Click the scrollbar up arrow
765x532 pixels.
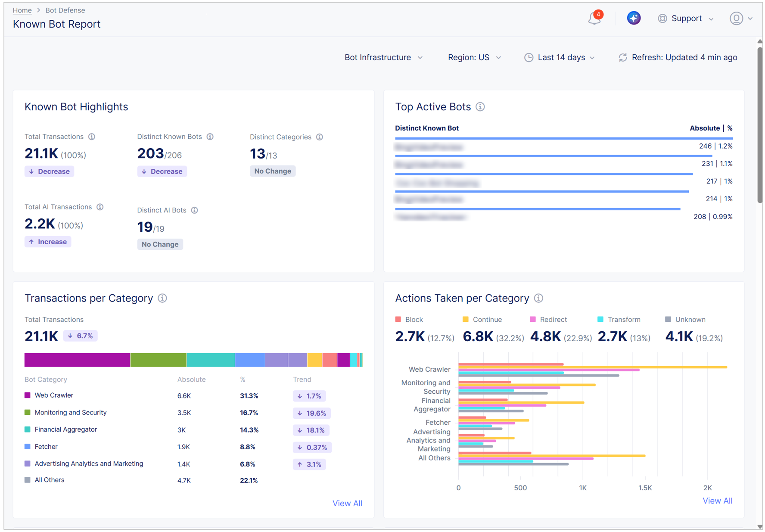[760, 41]
